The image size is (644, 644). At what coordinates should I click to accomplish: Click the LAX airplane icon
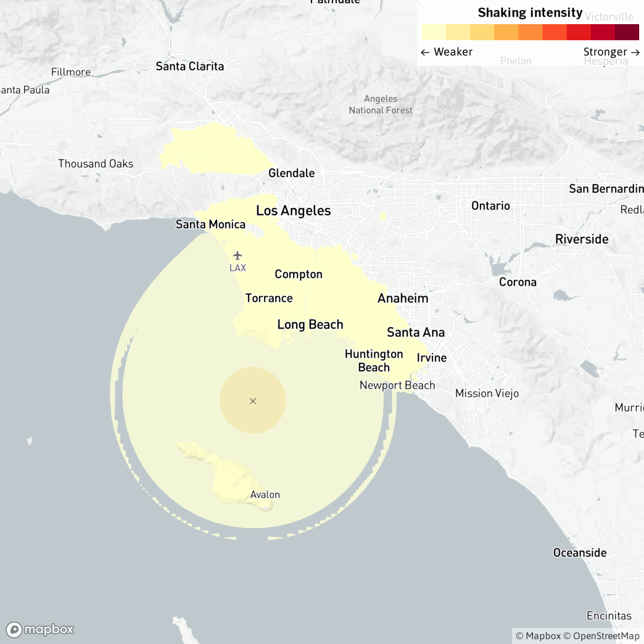[x=237, y=255]
